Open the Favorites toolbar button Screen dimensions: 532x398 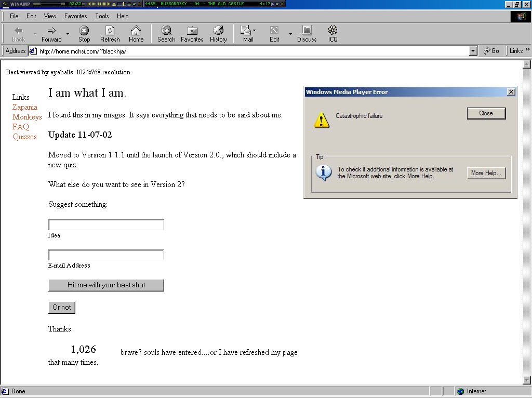click(x=192, y=34)
